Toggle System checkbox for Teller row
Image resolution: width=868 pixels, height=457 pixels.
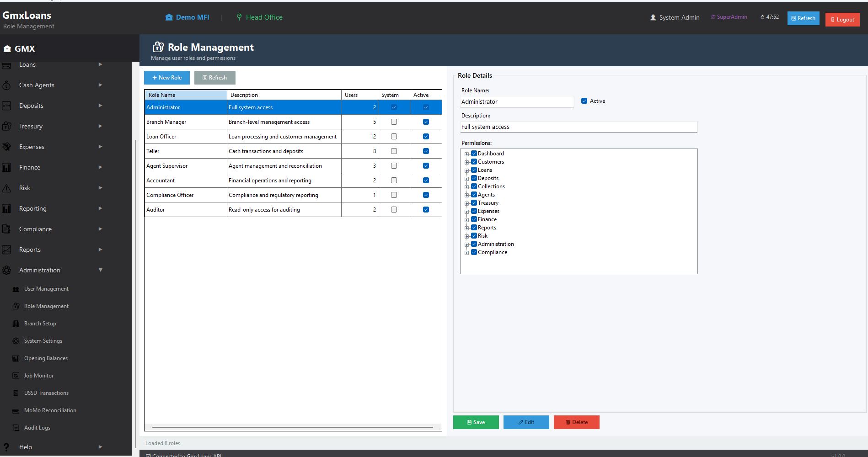coord(394,151)
